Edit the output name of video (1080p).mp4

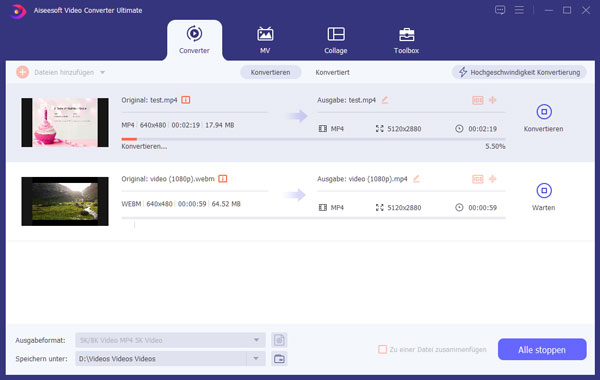416,179
